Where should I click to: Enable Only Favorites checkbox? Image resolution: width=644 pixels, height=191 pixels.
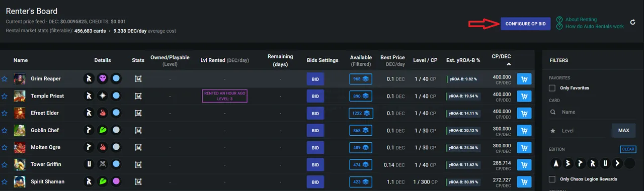point(552,88)
